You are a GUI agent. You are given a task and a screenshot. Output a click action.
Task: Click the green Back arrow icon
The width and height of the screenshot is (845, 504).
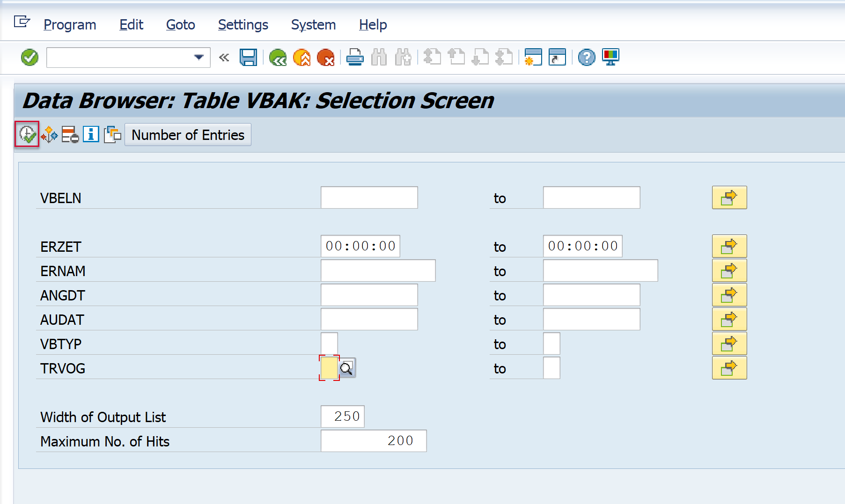pos(278,58)
